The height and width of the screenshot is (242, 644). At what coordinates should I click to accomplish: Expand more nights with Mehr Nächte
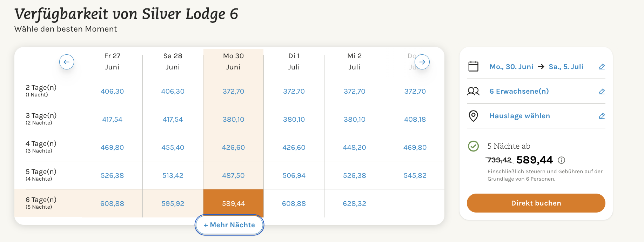pyautogui.click(x=229, y=225)
